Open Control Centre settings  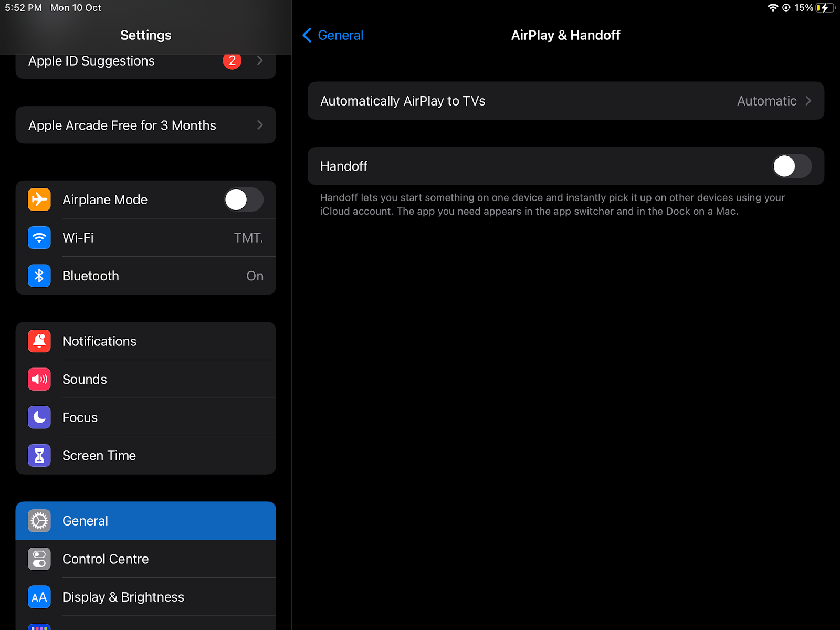click(x=146, y=559)
